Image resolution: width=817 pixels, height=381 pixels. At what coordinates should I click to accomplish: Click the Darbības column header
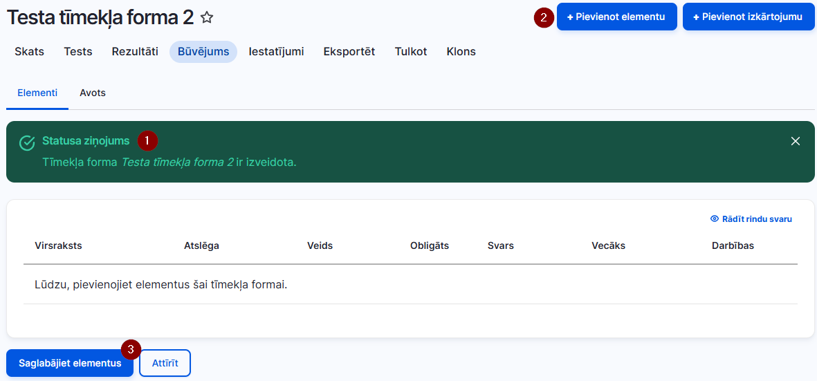[733, 246]
